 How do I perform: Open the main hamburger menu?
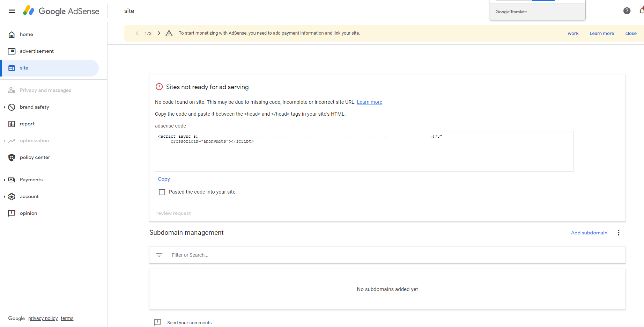pos(12,11)
